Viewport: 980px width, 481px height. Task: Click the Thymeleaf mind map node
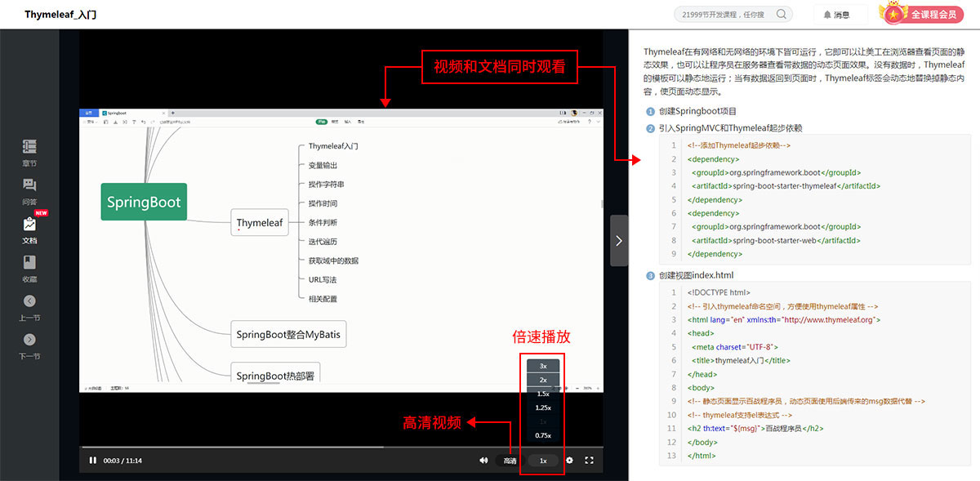coord(260,222)
